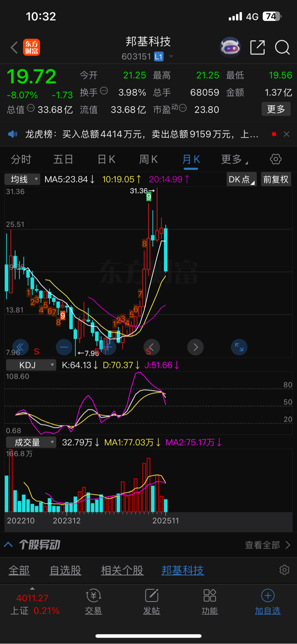Tap the 更多 button in the quote panel
The width and height of the screenshot is (297, 644).
click(x=276, y=109)
